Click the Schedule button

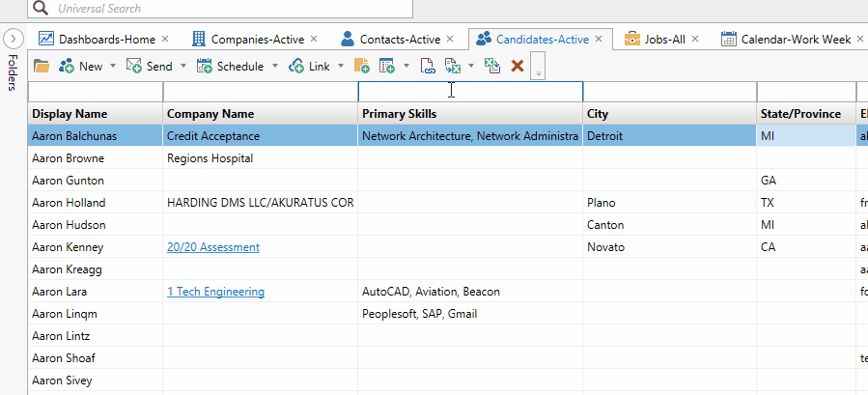pyautogui.click(x=231, y=67)
